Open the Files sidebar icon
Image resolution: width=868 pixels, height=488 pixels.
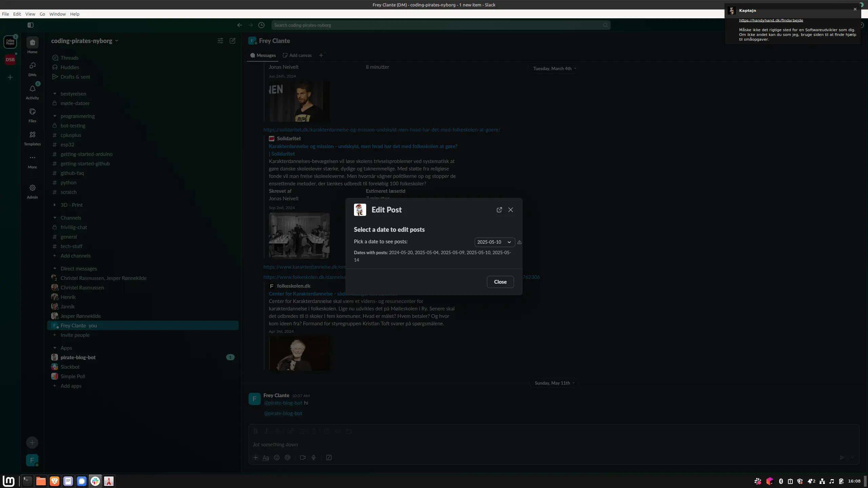(32, 112)
